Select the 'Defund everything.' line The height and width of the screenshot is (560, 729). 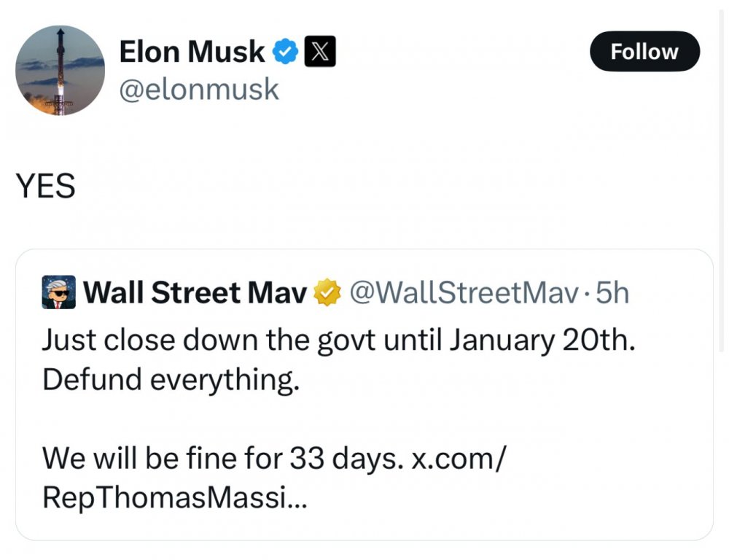pos(171,380)
